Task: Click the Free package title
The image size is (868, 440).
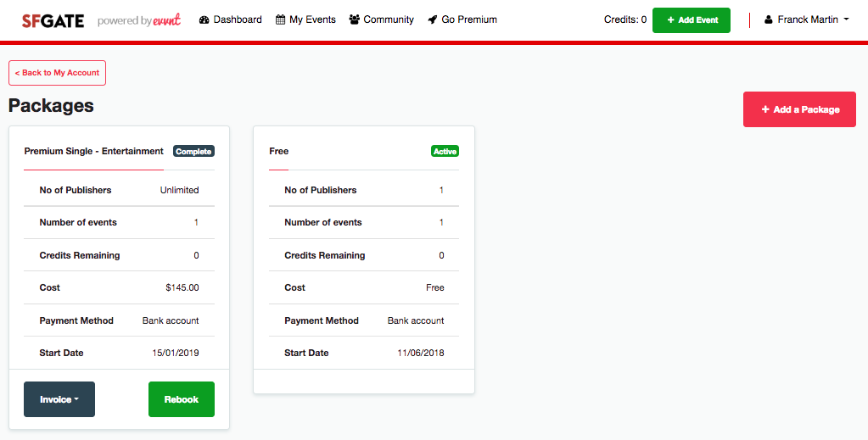Action: (x=279, y=151)
